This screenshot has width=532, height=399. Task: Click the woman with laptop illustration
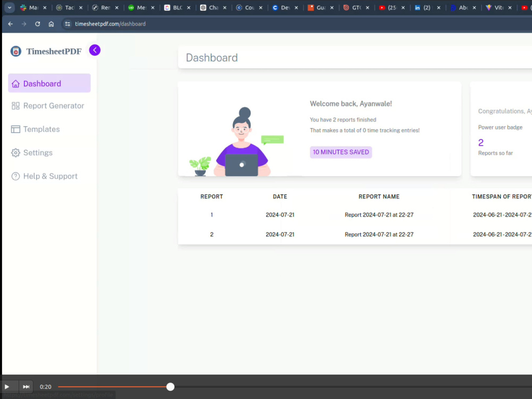pos(242,142)
